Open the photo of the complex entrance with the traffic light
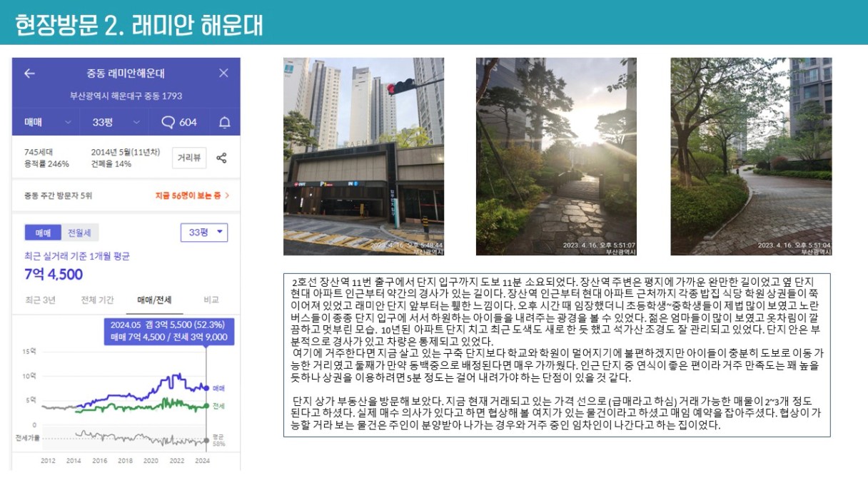The width and height of the screenshot is (868, 488). coord(363,156)
